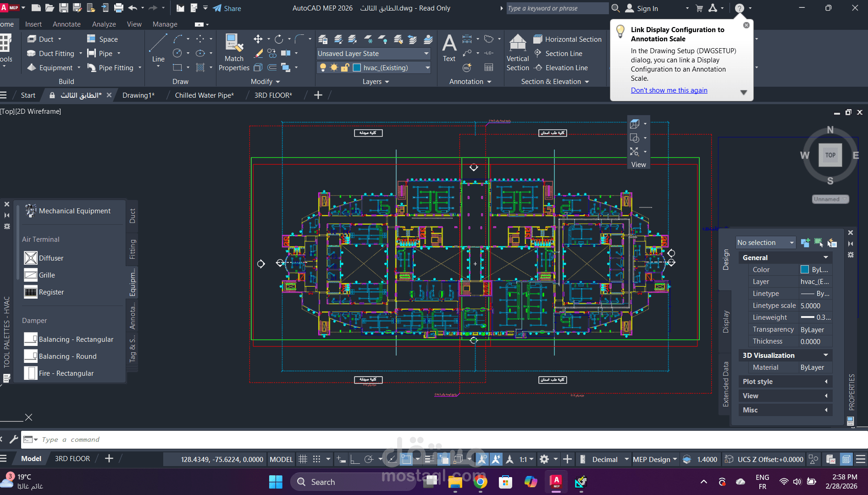Switch to the Drawing1* document tab
This screenshot has height=495, width=868.
point(138,95)
